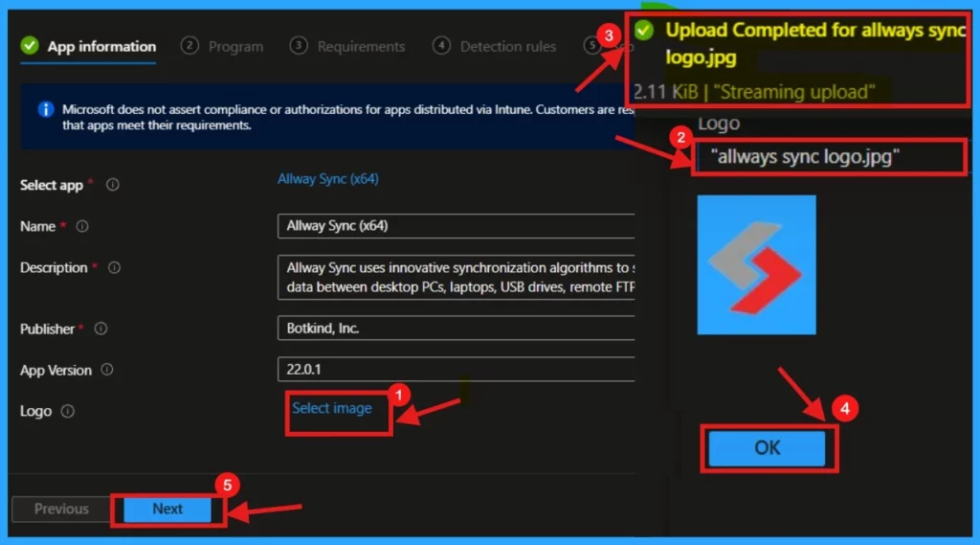The image size is (980, 545).
Task: Click the Publisher info icon
Action: [x=100, y=329]
